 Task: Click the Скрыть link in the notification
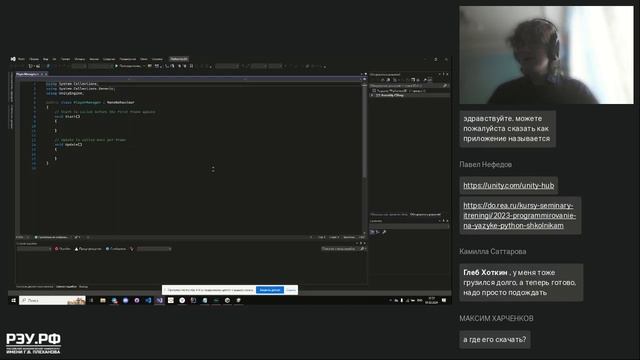[291, 290]
